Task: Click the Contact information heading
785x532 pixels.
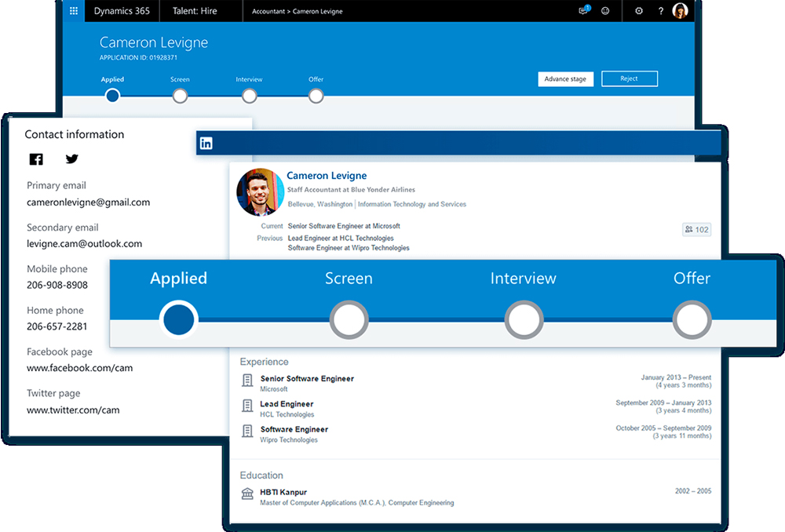Action: [x=75, y=135]
